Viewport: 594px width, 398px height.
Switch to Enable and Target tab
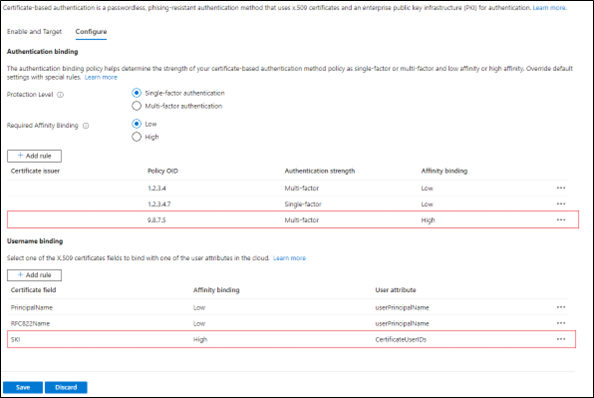pyautogui.click(x=34, y=31)
